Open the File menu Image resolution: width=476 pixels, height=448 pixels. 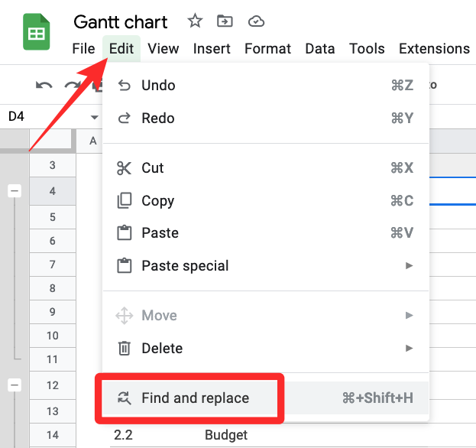tap(83, 49)
